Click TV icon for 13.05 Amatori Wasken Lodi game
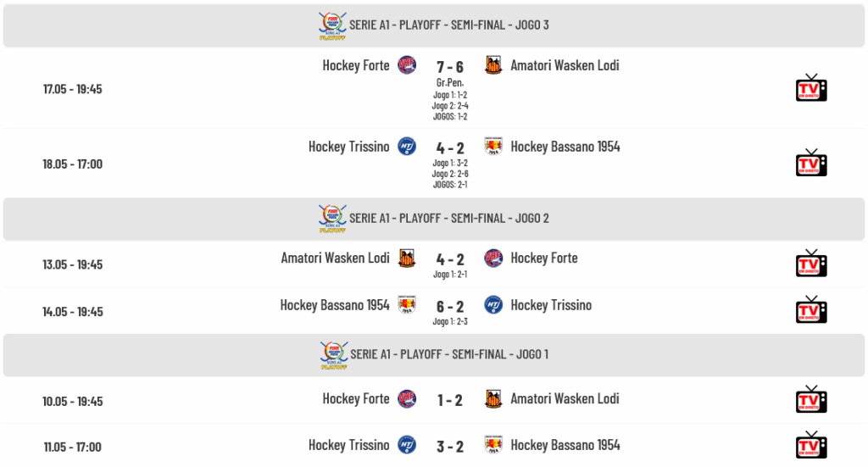The height and width of the screenshot is (467, 868). 811,264
